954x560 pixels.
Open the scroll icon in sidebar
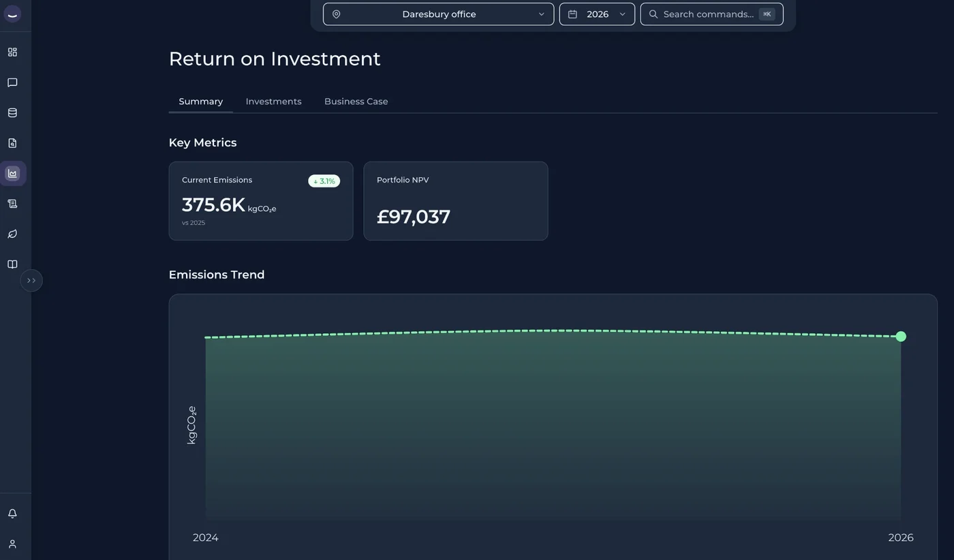tap(12, 204)
